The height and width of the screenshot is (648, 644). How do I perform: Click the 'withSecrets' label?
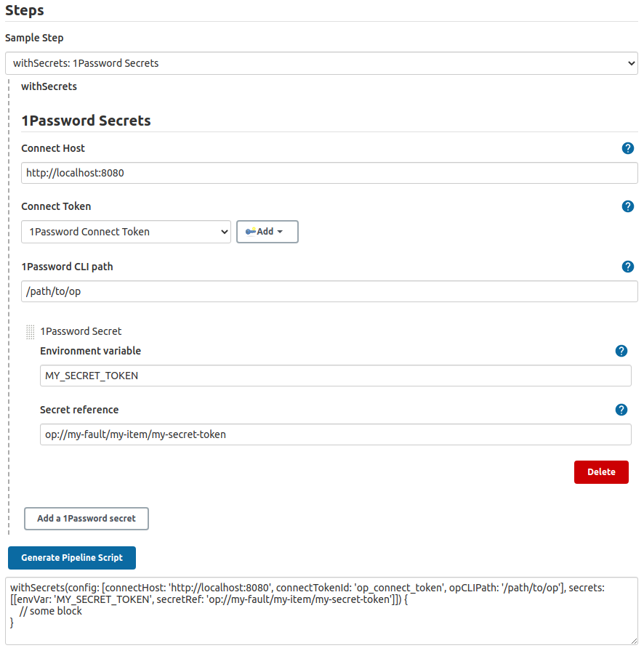coord(49,86)
